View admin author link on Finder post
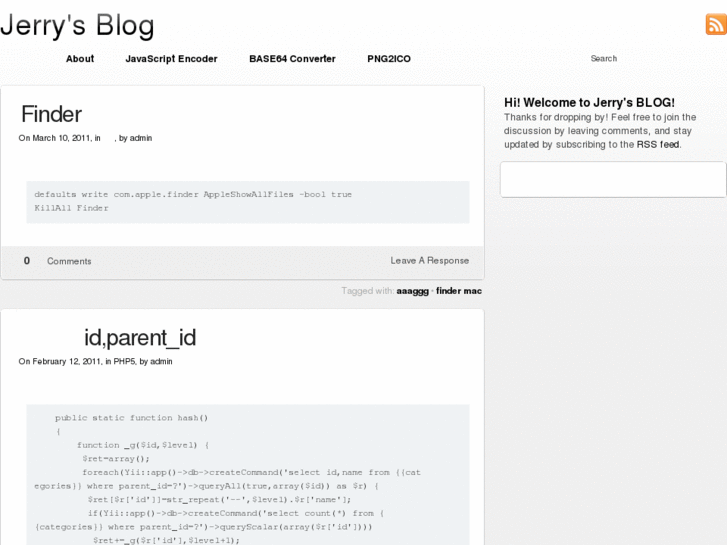727x545 pixels. 141,138
